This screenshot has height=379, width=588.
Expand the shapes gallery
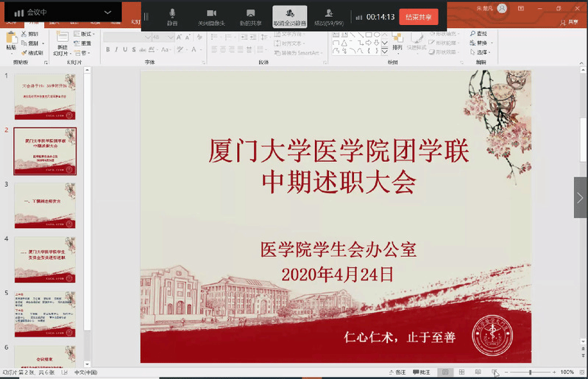[x=384, y=52]
